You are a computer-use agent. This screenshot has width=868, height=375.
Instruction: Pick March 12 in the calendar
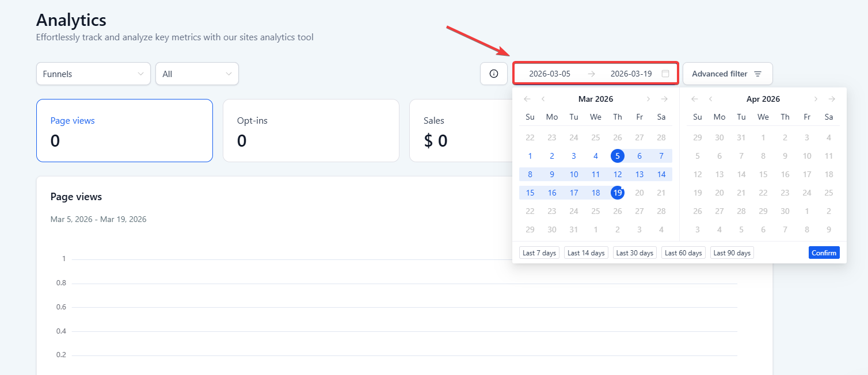pyautogui.click(x=618, y=174)
